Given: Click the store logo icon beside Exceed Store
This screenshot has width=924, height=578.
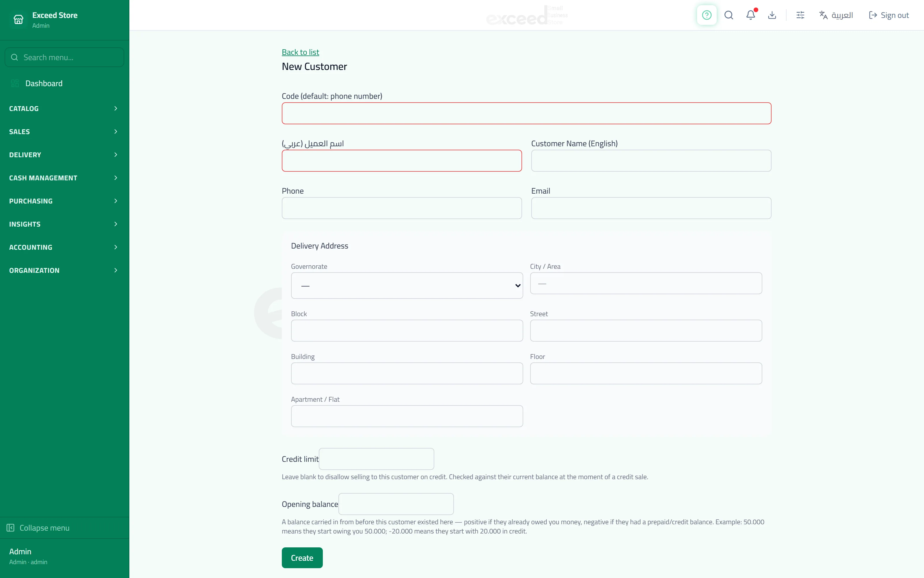Looking at the screenshot, I should 18,19.
